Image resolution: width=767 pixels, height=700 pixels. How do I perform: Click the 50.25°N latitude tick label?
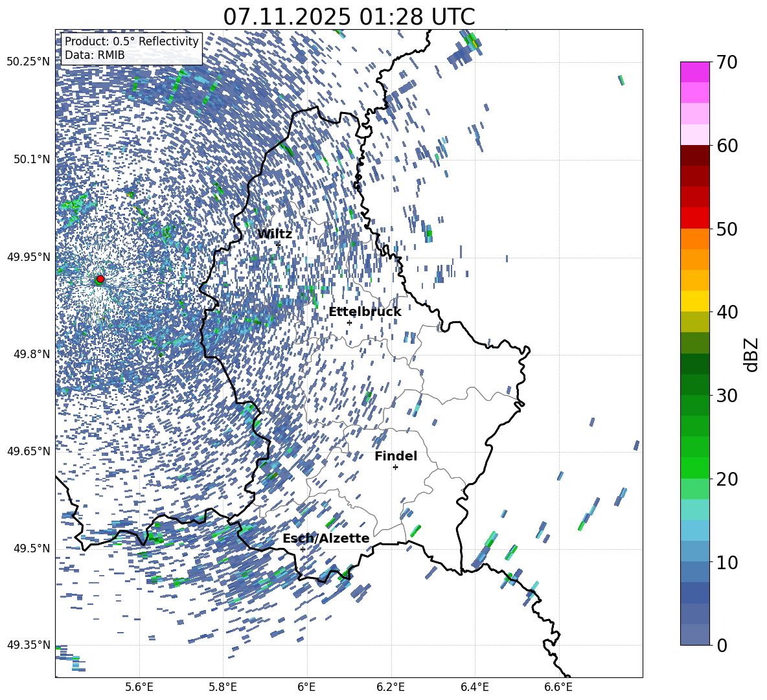coord(29,62)
